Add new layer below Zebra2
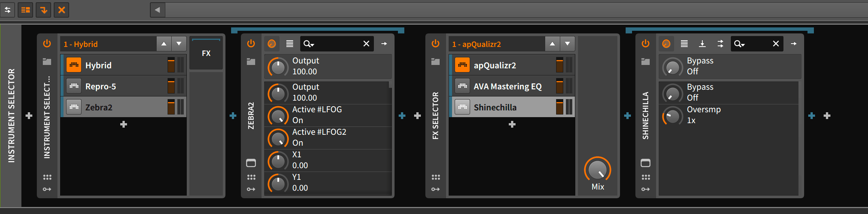The height and width of the screenshot is (214, 868). point(124,124)
